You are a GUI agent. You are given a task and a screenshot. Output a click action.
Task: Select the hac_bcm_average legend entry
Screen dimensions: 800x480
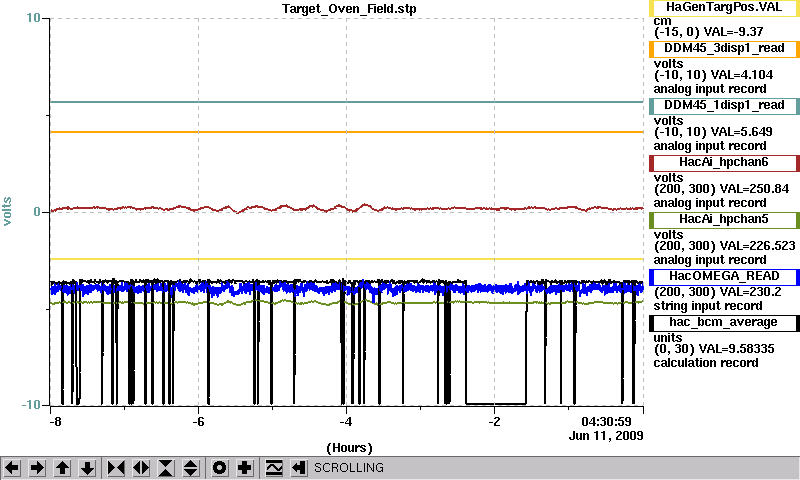tap(724, 323)
